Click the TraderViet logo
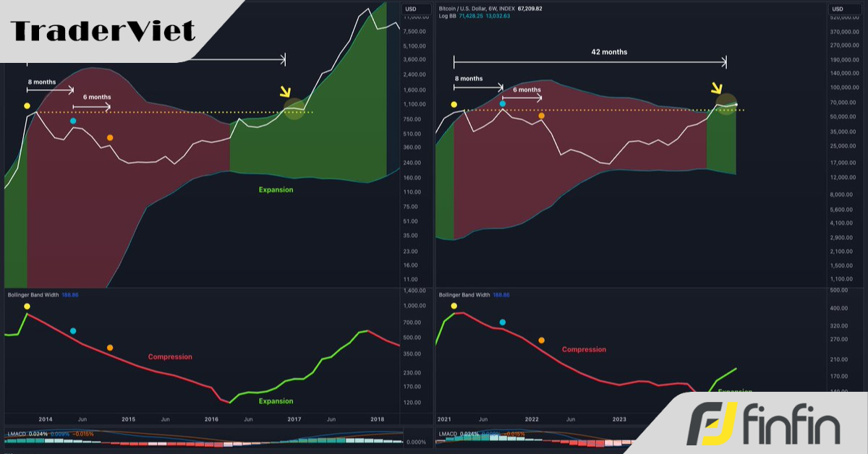 coord(103,31)
